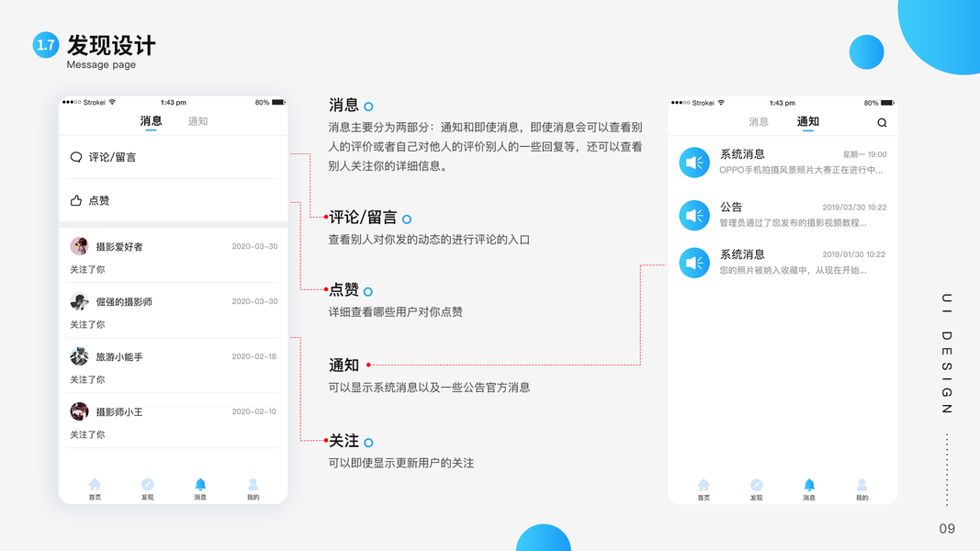Click 您的照片被纳入收藏中 preview text

coord(793,270)
